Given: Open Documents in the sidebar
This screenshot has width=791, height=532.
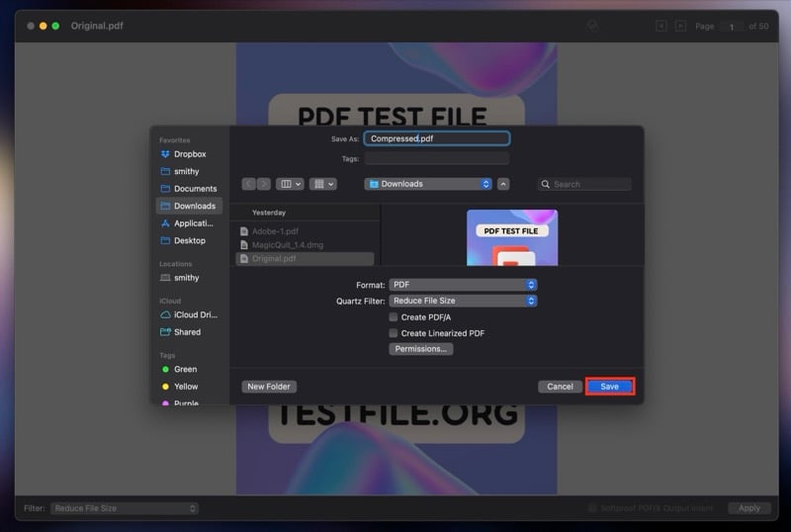Looking at the screenshot, I should (189, 188).
